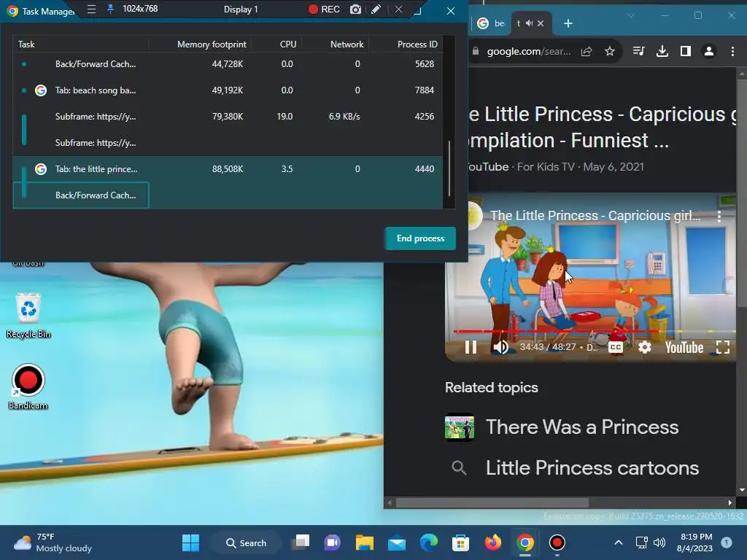This screenshot has width=747, height=560.
Task: Select the Back/Forward Cache row with PID 5628
Action: (228, 64)
